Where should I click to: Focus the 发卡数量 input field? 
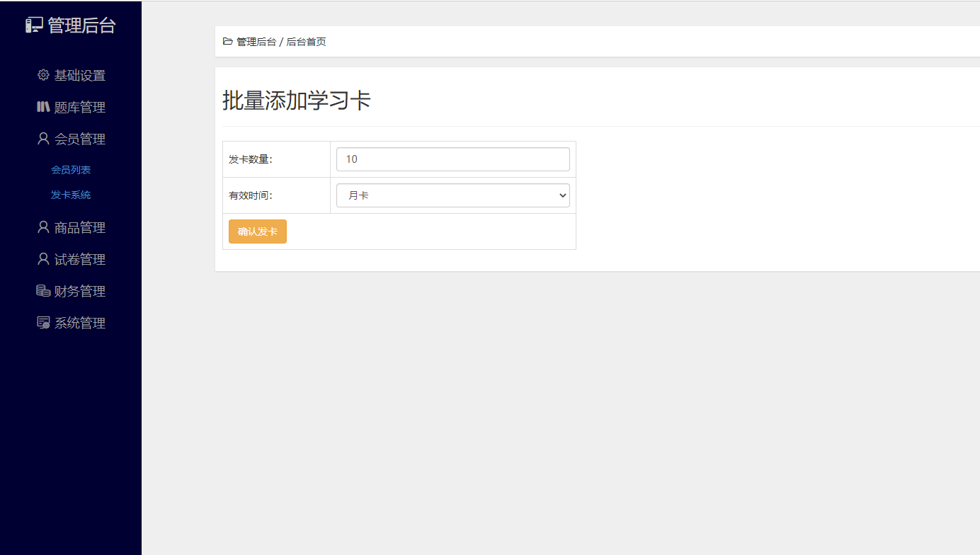pyautogui.click(x=452, y=159)
